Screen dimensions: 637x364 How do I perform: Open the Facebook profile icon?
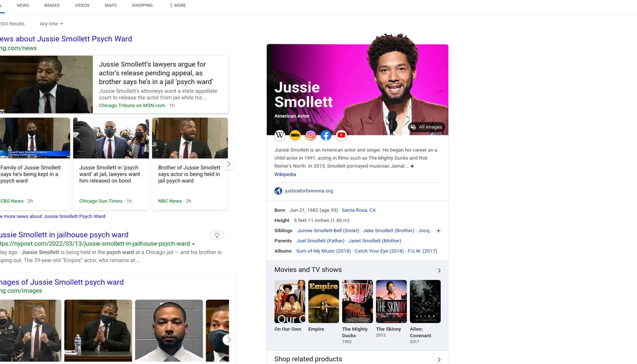point(326,135)
